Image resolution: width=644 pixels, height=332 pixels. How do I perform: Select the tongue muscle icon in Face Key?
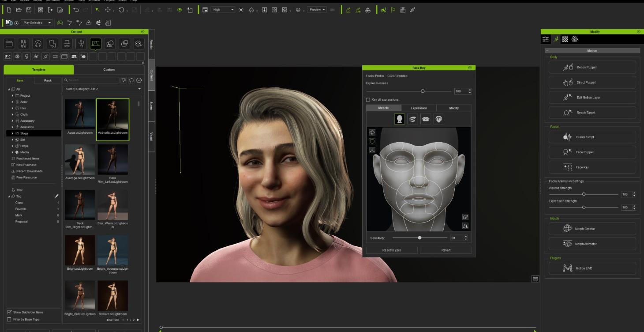click(x=438, y=119)
